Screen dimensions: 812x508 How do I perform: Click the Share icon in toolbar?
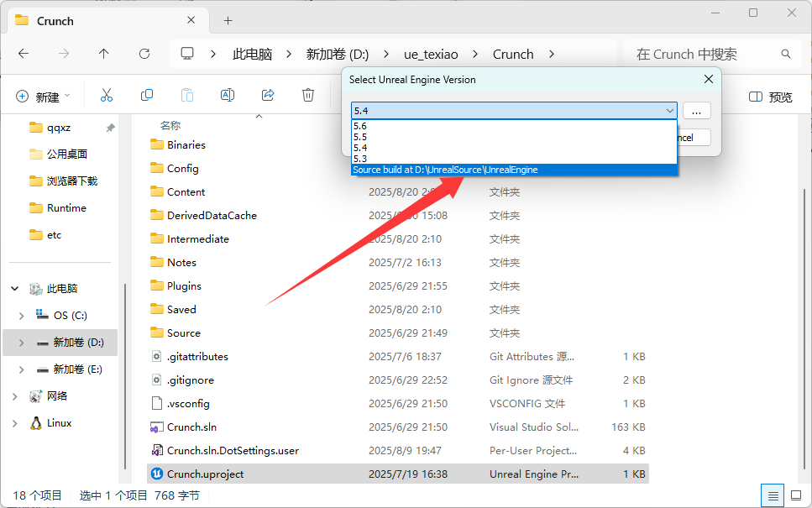(x=268, y=95)
